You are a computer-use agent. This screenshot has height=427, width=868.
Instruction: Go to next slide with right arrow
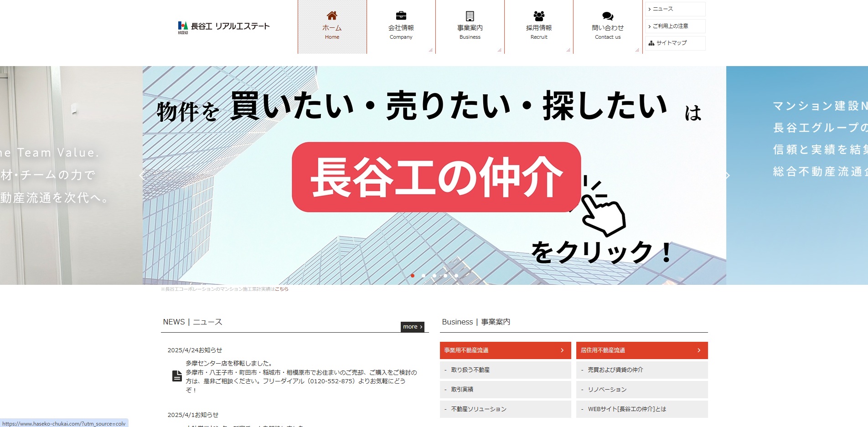(x=728, y=175)
